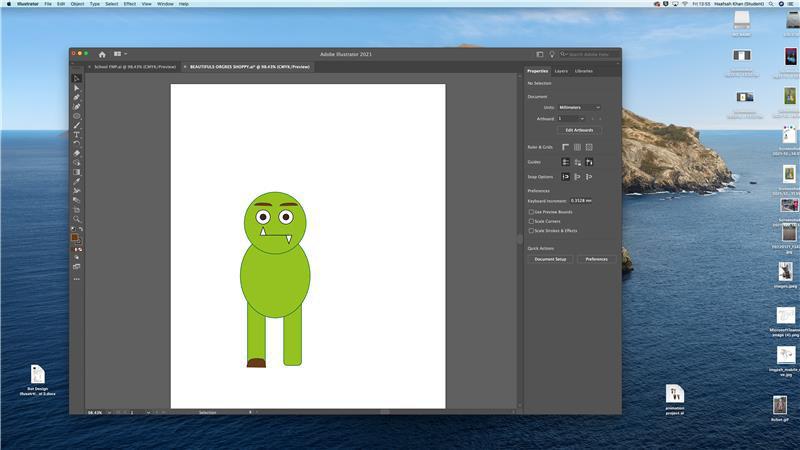Open the Object menu
Image resolution: width=800 pixels, height=450 pixels.
click(x=77, y=4)
